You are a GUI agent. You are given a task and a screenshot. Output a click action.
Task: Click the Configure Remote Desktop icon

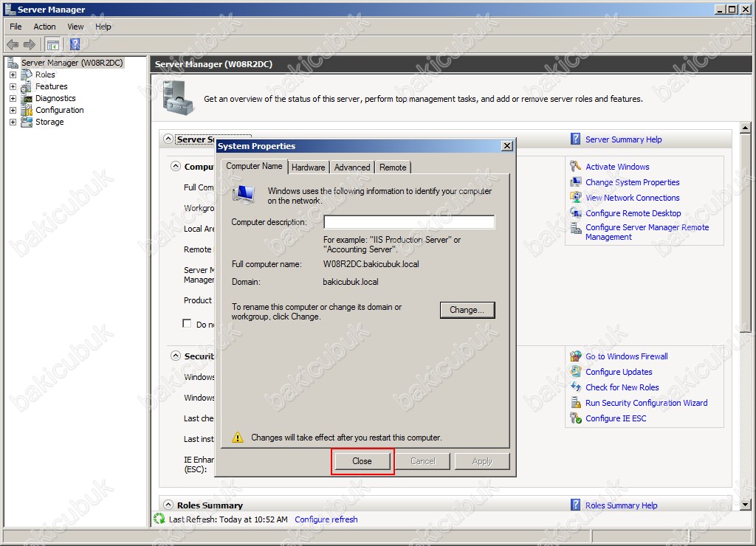pyautogui.click(x=576, y=213)
